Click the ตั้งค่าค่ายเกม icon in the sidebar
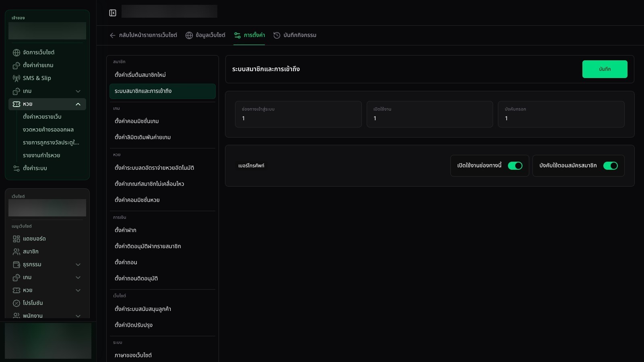The image size is (644, 362). click(17, 66)
